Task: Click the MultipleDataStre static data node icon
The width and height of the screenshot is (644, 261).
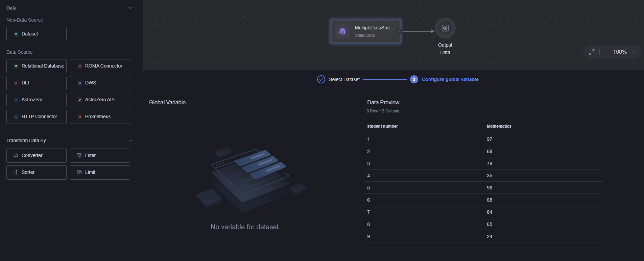Action: click(342, 31)
